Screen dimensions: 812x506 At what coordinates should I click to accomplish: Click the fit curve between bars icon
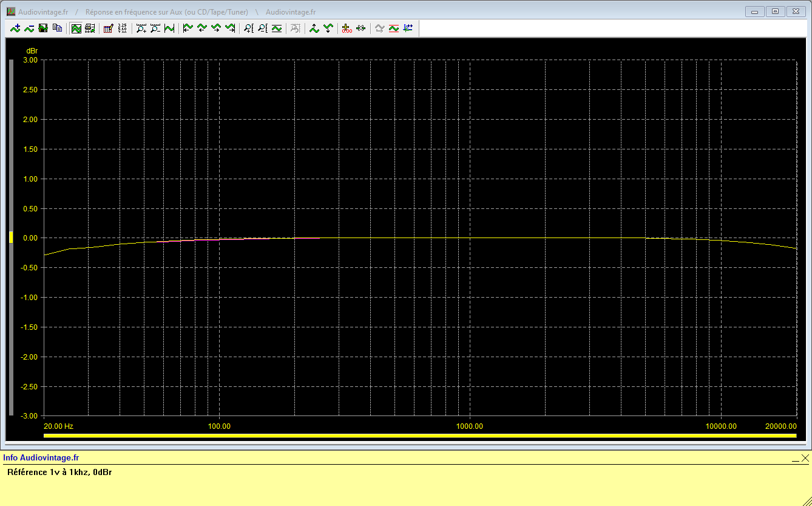point(169,28)
